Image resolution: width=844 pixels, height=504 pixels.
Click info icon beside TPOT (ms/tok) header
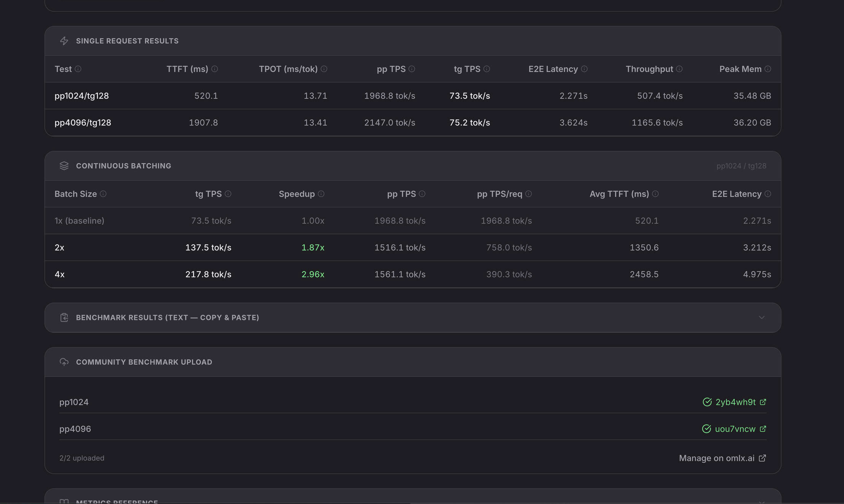click(324, 69)
